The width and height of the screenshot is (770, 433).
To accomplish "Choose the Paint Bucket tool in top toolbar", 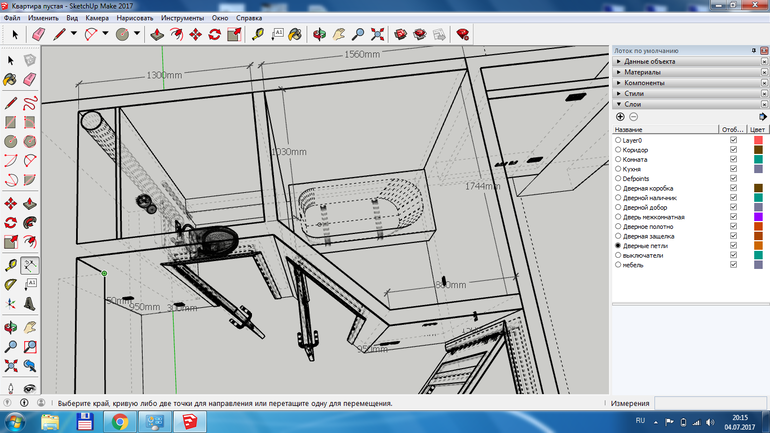I will click(295, 34).
